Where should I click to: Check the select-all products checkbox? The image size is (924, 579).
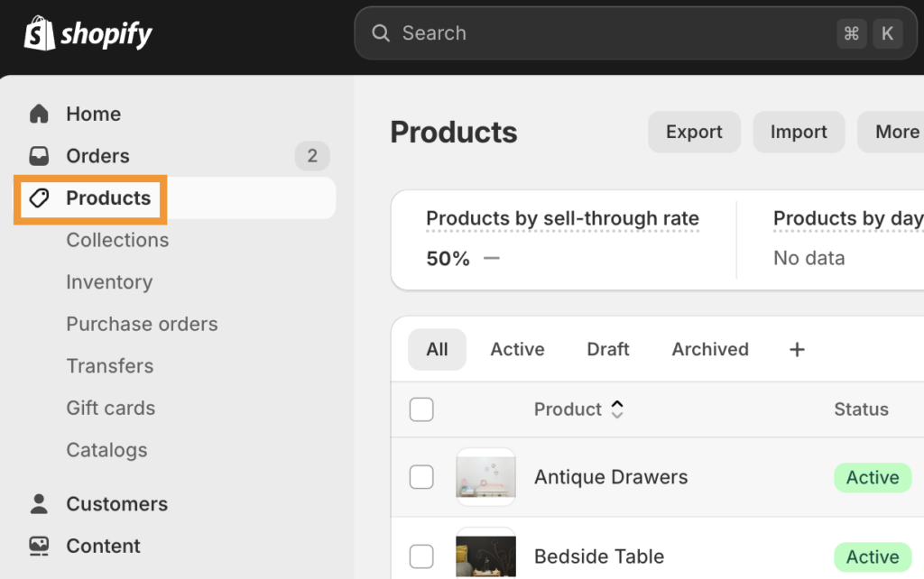point(421,409)
